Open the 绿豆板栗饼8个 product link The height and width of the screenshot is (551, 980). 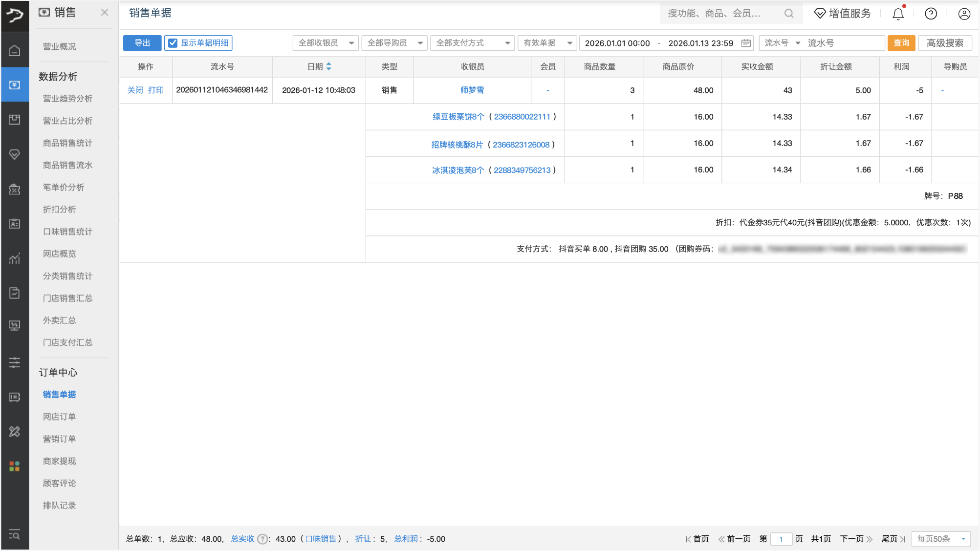pyautogui.click(x=458, y=117)
